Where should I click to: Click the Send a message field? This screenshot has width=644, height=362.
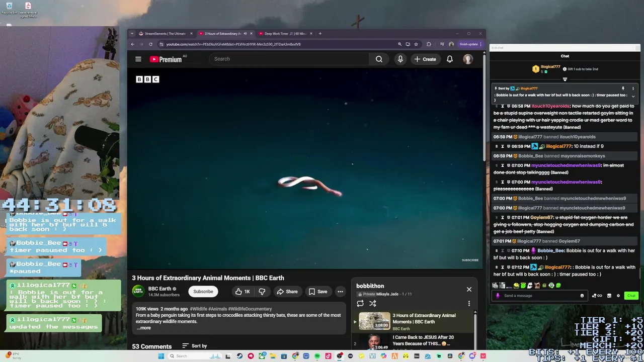tap(541, 296)
